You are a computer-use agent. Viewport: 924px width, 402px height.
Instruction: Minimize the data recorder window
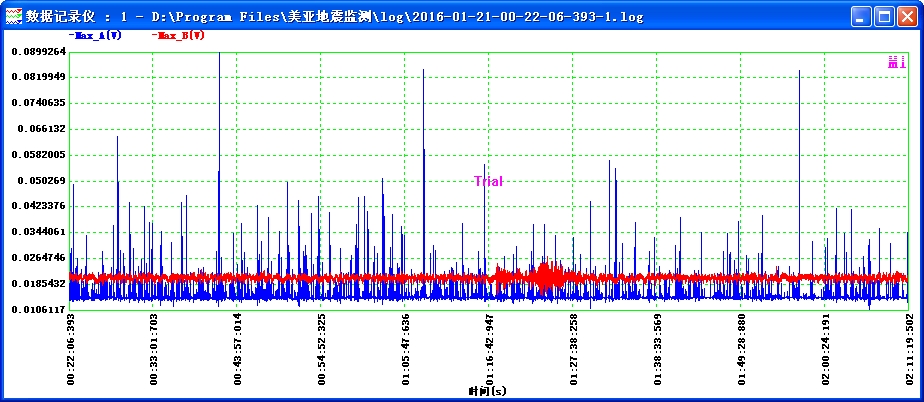pyautogui.click(x=861, y=17)
